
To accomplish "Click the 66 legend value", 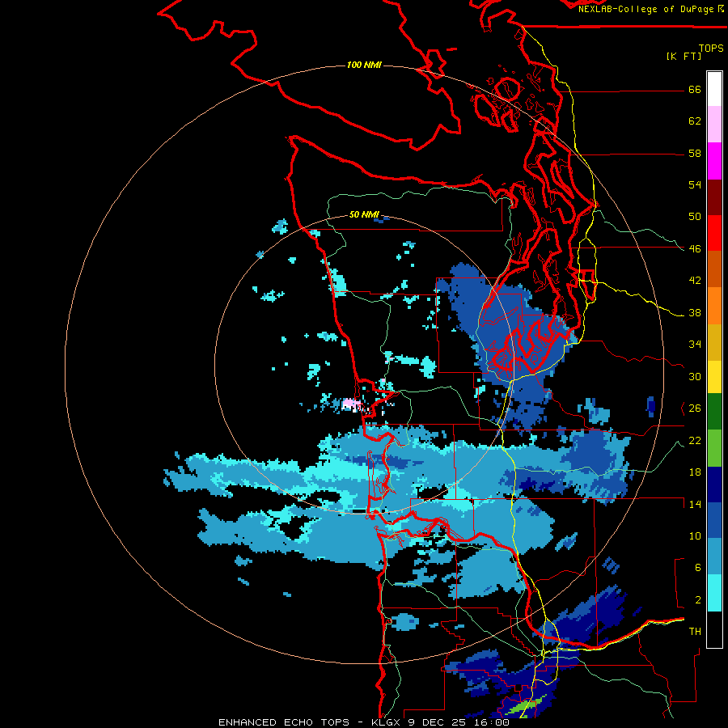I will [695, 89].
